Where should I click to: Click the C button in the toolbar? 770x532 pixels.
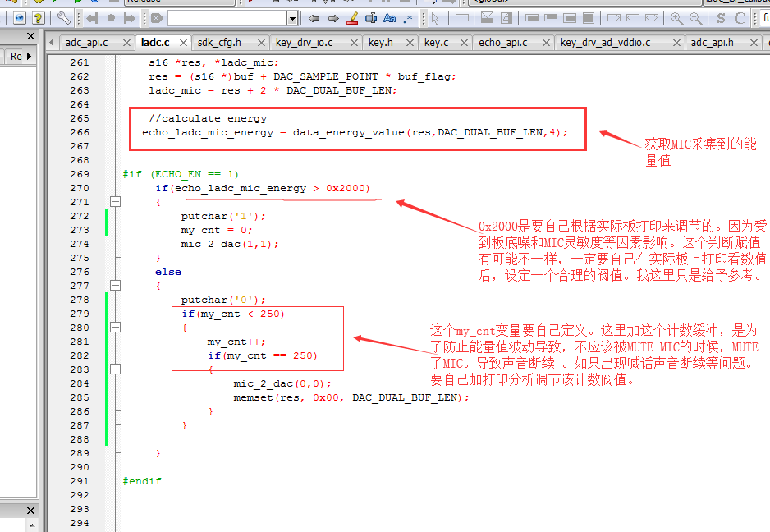(x=740, y=19)
